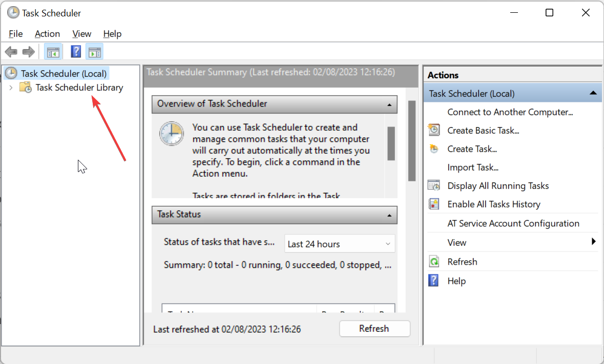Click Enable All Tasks History action
Image resolution: width=604 pixels, height=364 pixels.
(x=493, y=204)
